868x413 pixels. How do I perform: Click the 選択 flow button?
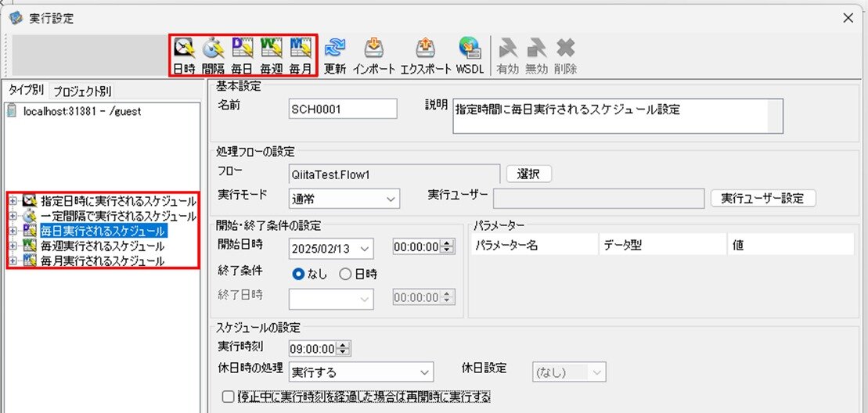pos(529,174)
